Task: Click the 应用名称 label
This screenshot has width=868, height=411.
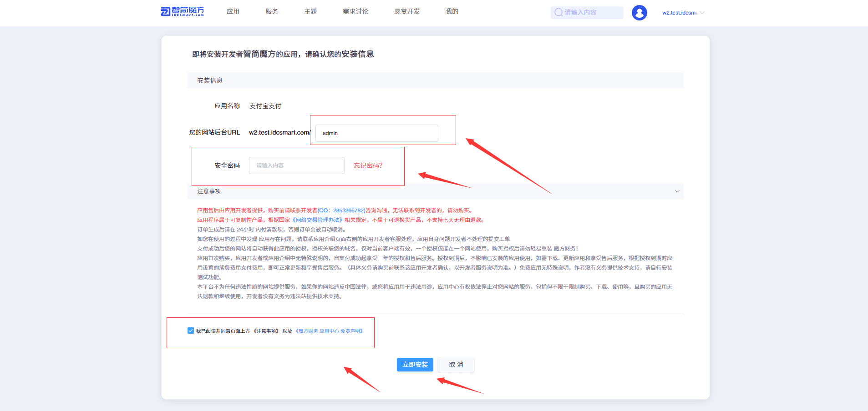Action: tap(227, 106)
